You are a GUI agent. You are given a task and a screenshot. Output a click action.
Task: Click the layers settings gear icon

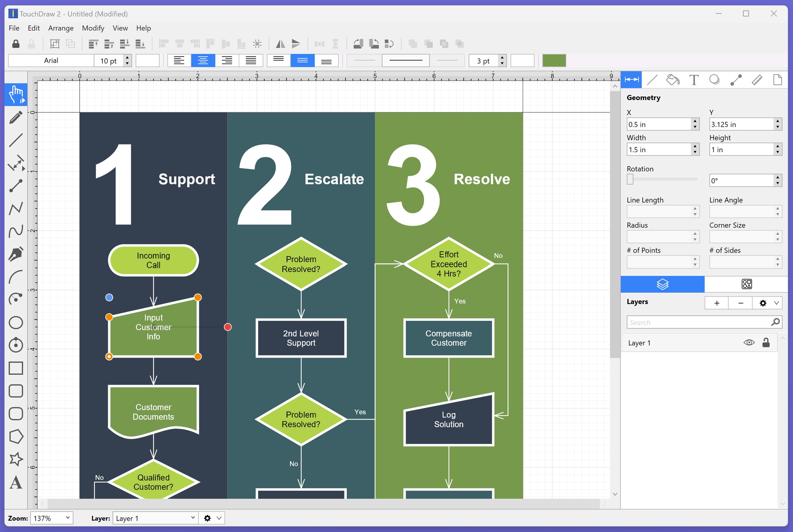point(763,303)
